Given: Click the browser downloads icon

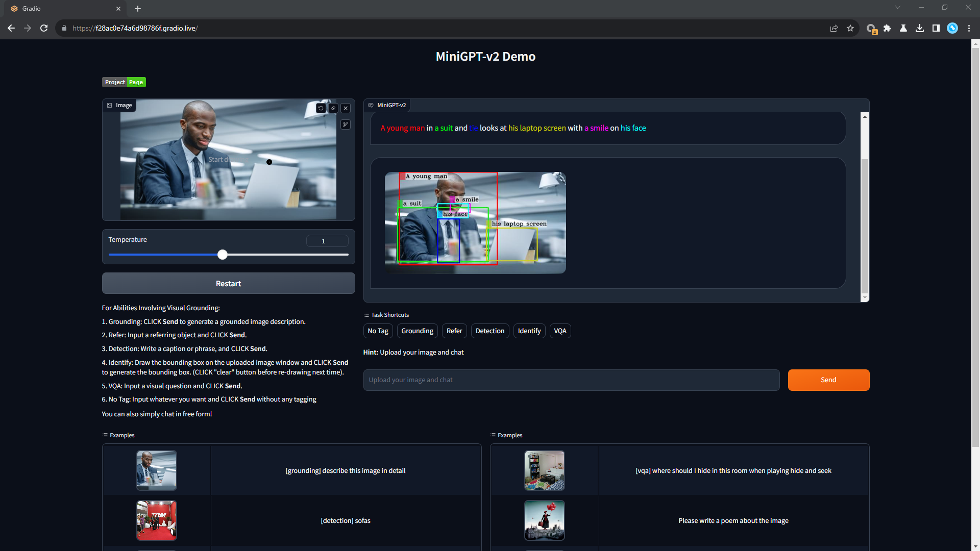Looking at the screenshot, I should click(x=920, y=28).
